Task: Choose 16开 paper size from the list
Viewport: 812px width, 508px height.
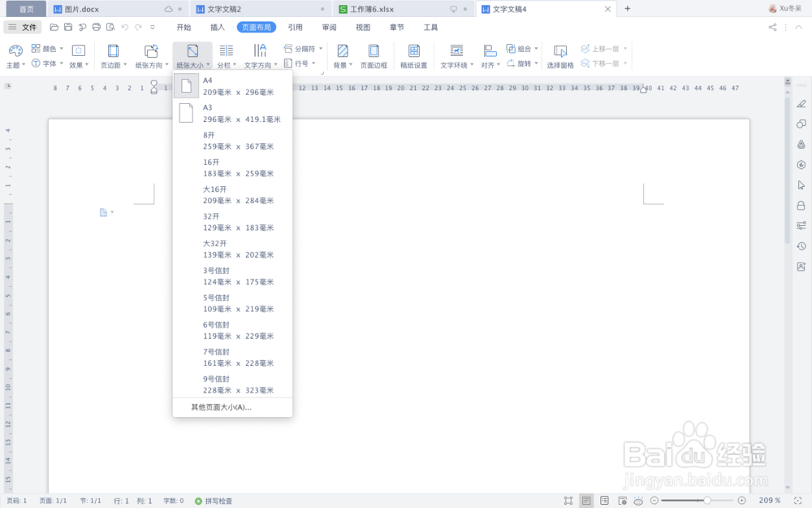Action: pos(232,168)
